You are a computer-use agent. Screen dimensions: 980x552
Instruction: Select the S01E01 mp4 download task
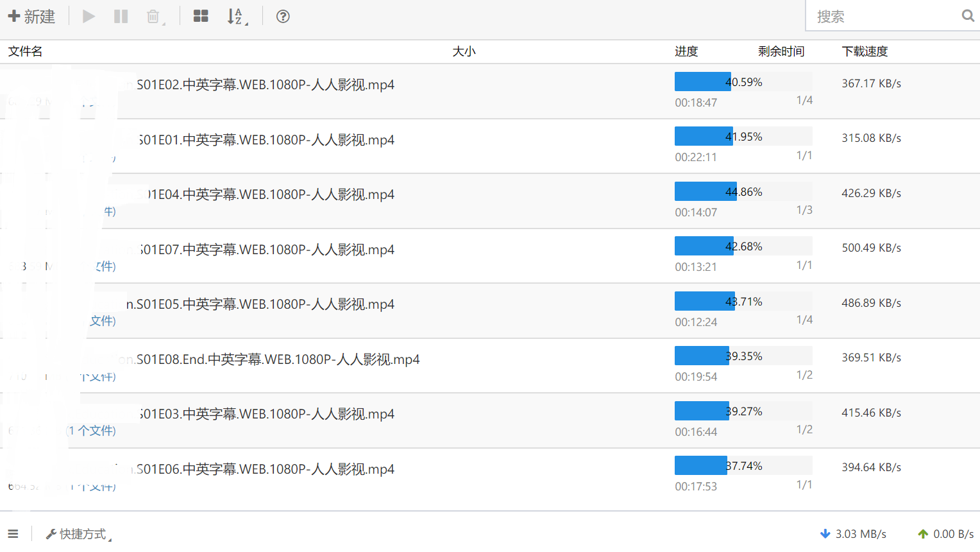[x=490, y=146]
